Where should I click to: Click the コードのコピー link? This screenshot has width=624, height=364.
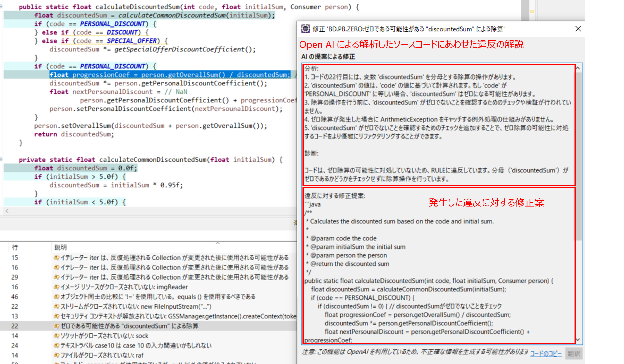[x=546, y=354]
